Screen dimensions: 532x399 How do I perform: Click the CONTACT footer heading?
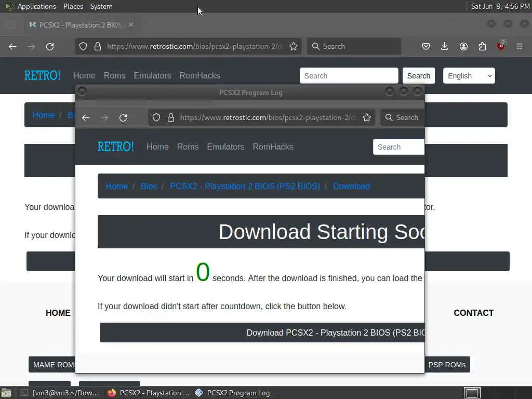click(x=474, y=313)
